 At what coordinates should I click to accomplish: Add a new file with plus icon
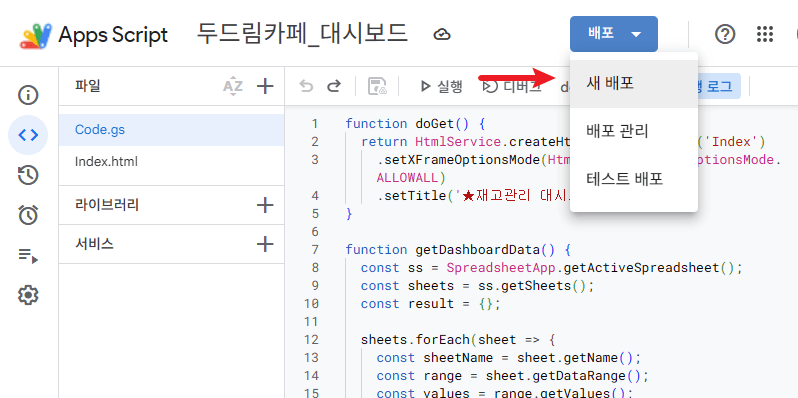coord(265,87)
